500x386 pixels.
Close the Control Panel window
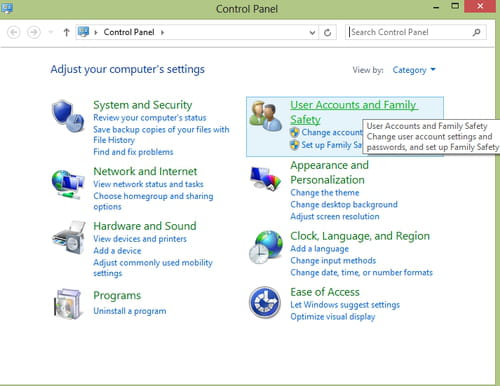pos(480,6)
